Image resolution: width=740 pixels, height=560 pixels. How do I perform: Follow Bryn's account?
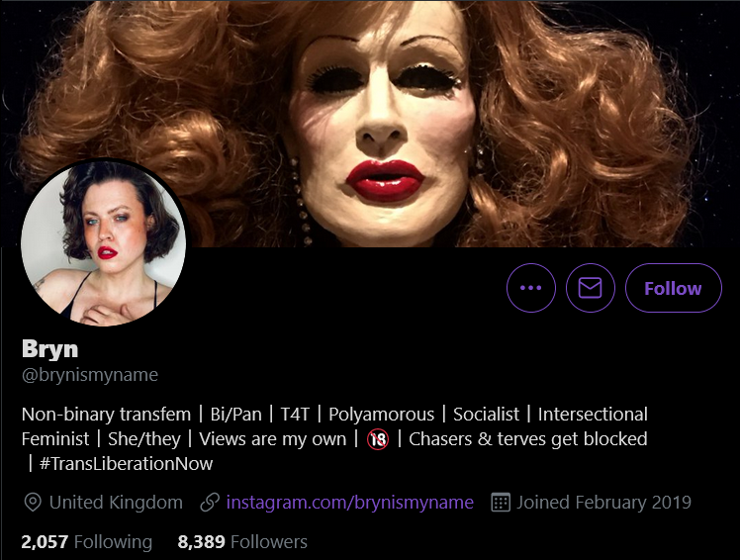674,288
